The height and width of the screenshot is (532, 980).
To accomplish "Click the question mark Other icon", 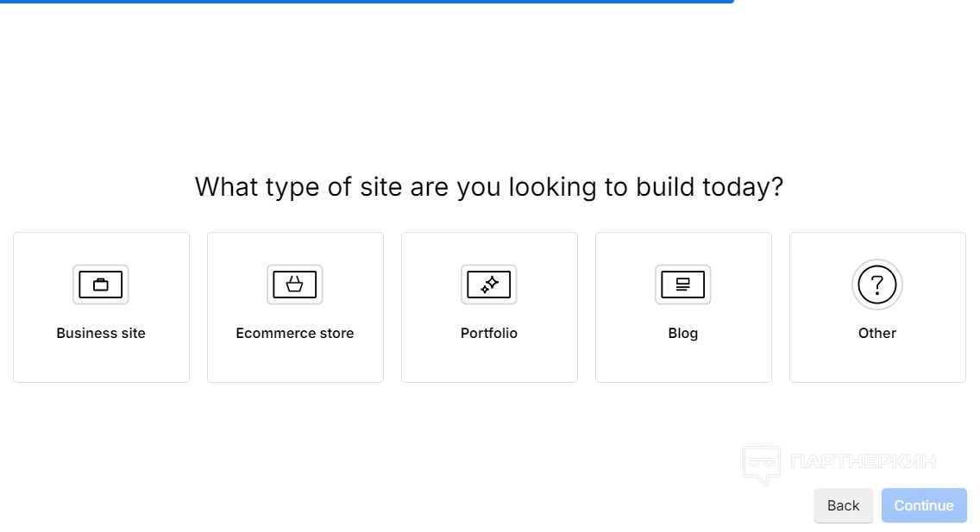I will pyautogui.click(x=877, y=285).
